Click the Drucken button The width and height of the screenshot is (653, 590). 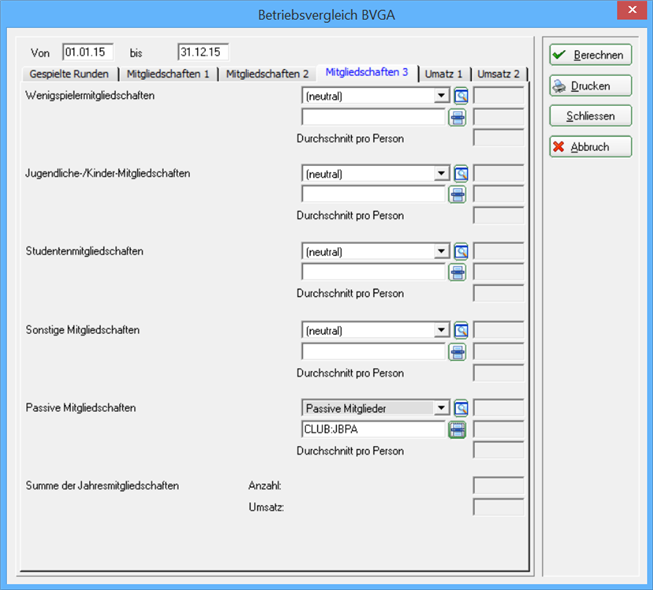(x=590, y=86)
